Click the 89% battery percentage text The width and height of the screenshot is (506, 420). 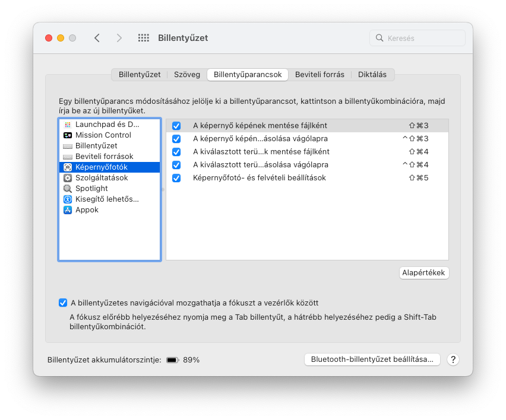pyautogui.click(x=191, y=359)
